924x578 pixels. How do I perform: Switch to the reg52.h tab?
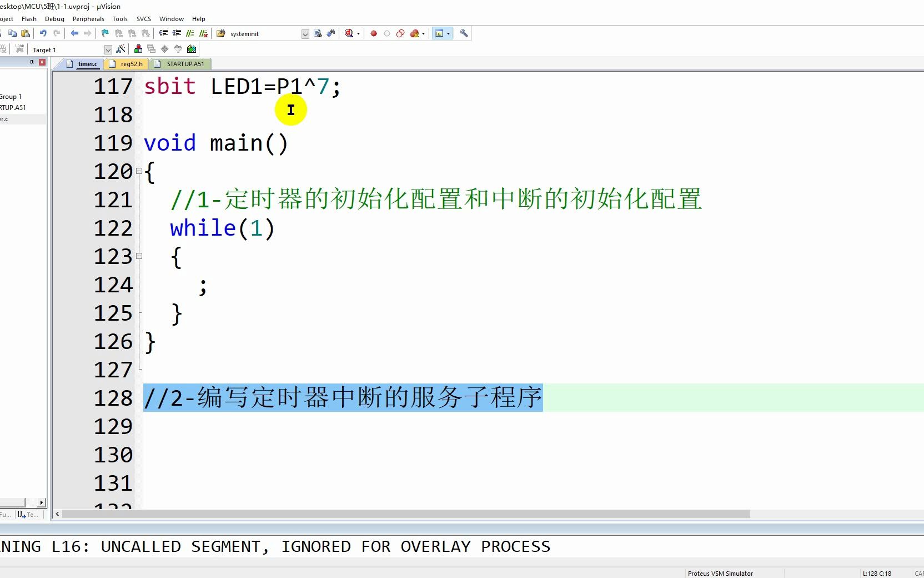[127, 64]
